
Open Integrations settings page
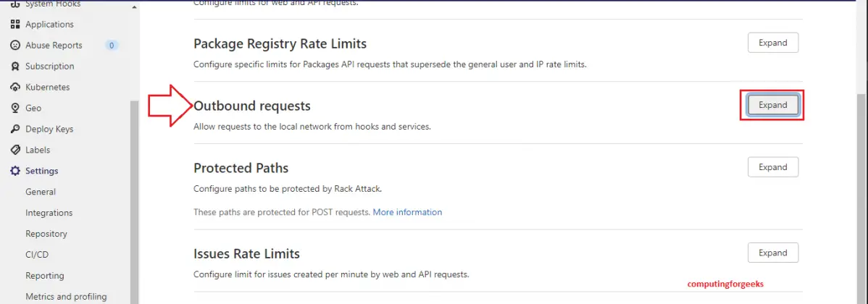point(49,213)
